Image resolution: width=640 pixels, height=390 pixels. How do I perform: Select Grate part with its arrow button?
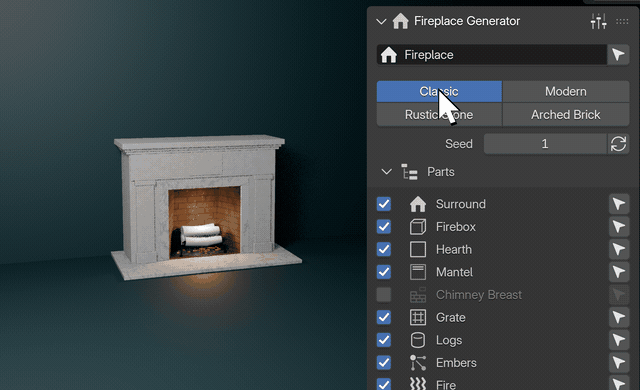[619, 317]
